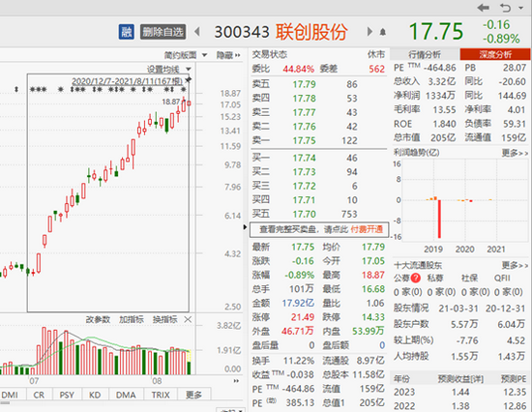
Task: Click 更多>> beside 十大流通股东
Action: point(515,265)
